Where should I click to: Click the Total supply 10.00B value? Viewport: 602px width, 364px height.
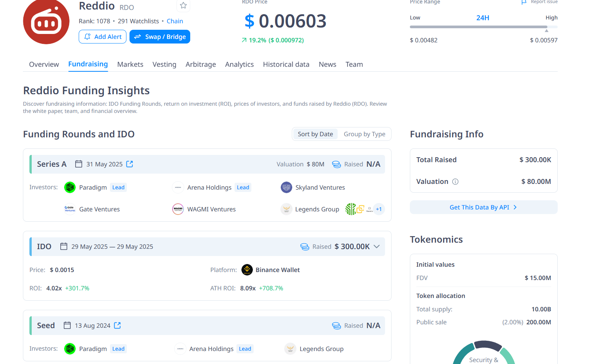(x=541, y=309)
